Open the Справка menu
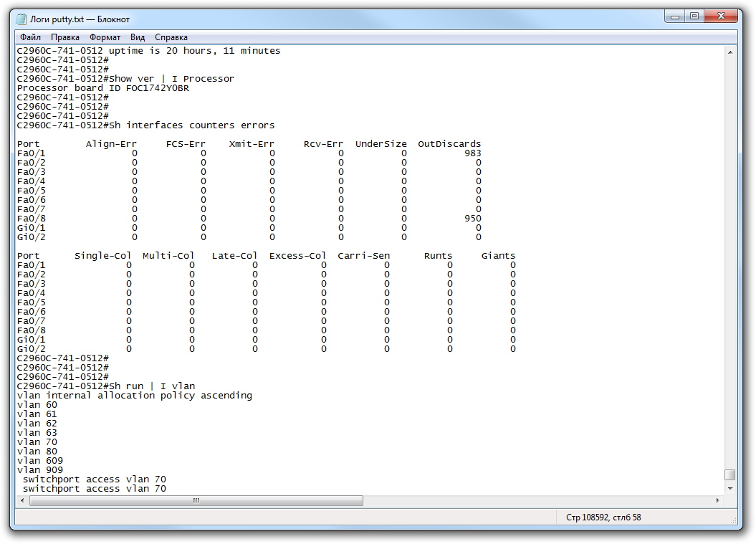The width and height of the screenshot is (756, 544). [171, 37]
